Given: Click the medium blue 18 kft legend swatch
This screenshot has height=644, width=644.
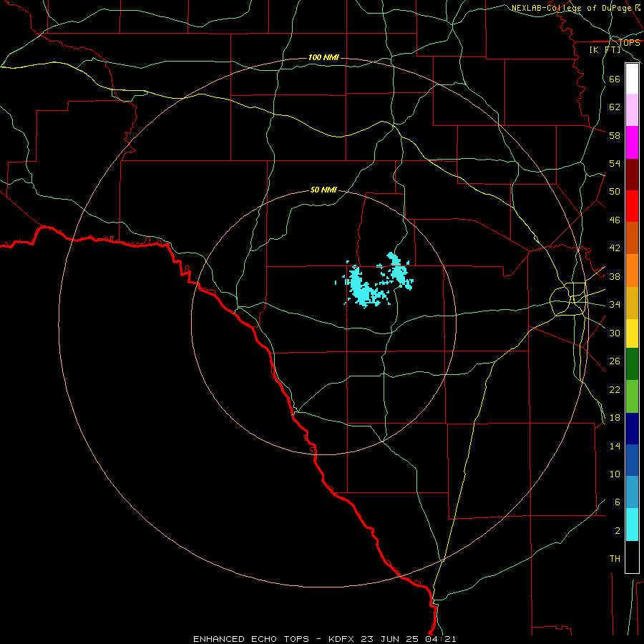Looking at the screenshot, I should (x=632, y=460).
